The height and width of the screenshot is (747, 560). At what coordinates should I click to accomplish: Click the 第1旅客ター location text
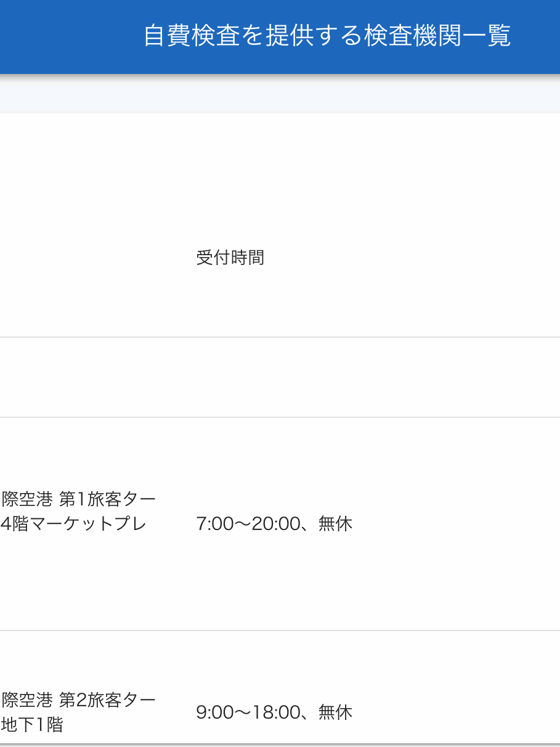[107, 498]
